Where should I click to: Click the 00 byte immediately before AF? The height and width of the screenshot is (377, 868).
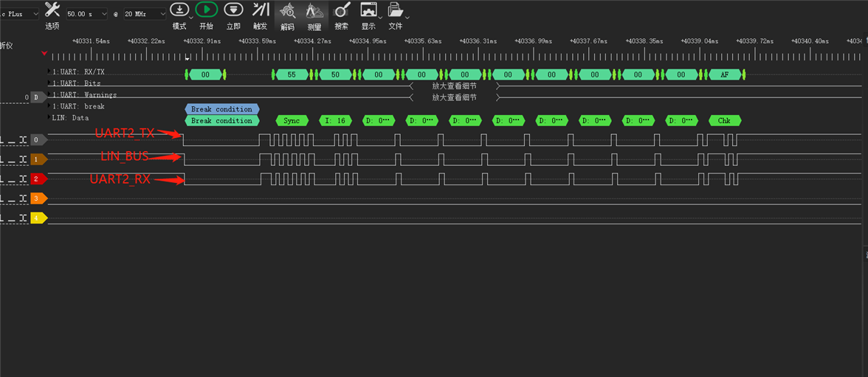coord(681,75)
